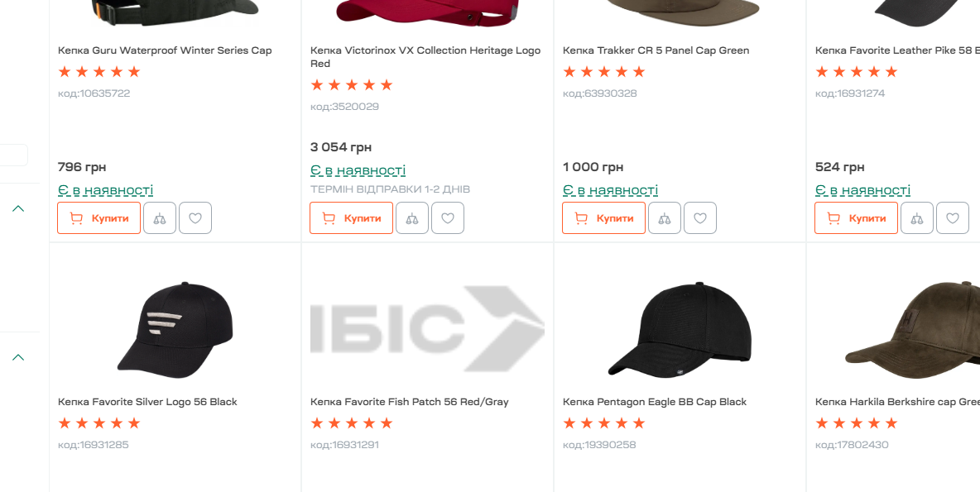Open Кепка Pentagon Eagle BB Cap Black
This screenshot has height=492, width=980.
[x=654, y=402]
